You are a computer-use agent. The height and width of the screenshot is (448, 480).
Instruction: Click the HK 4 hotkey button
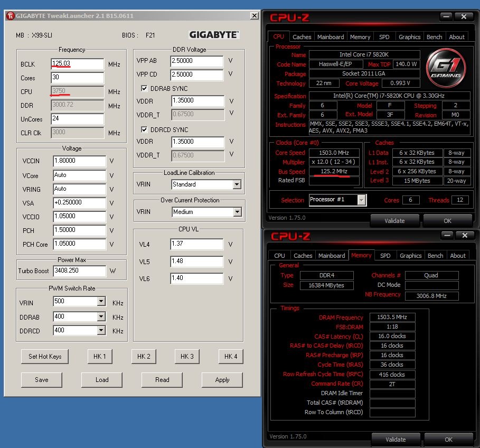[x=231, y=357]
